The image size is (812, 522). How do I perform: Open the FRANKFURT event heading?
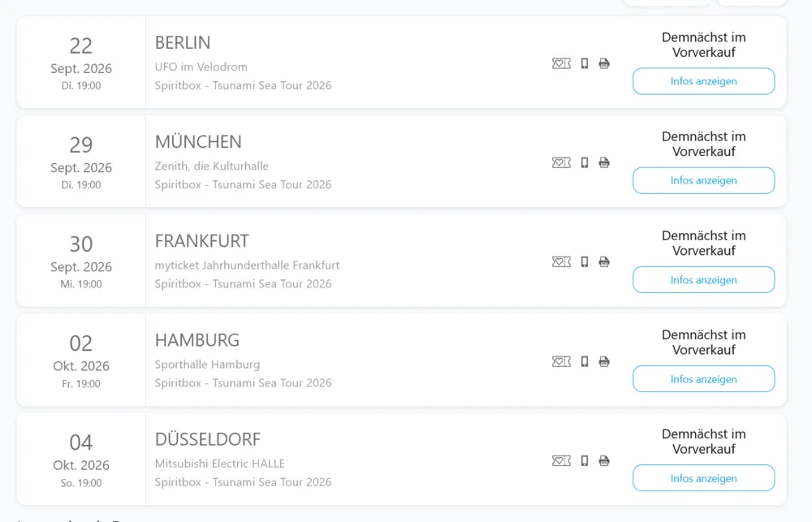coord(202,241)
